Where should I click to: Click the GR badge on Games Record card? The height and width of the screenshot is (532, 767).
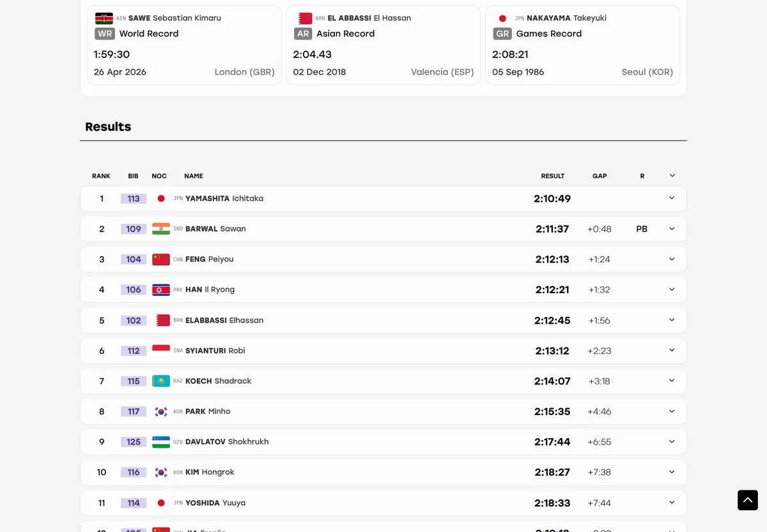coord(502,34)
